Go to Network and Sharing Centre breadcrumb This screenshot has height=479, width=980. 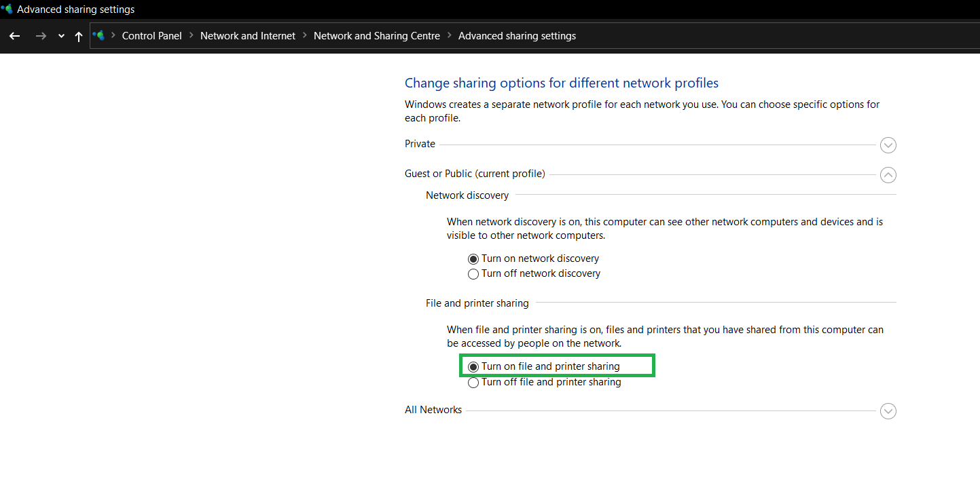tap(376, 36)
